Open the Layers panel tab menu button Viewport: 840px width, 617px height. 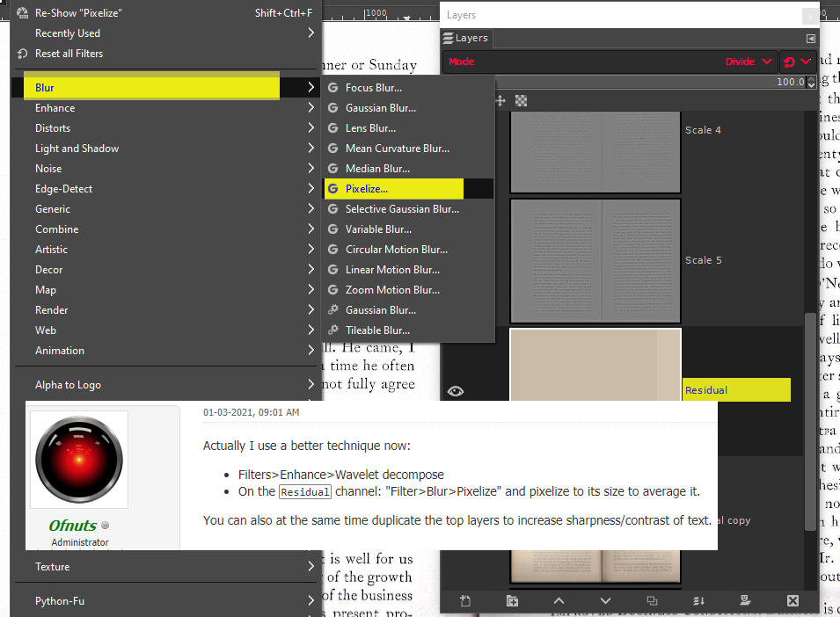click(x=811, y=39)
